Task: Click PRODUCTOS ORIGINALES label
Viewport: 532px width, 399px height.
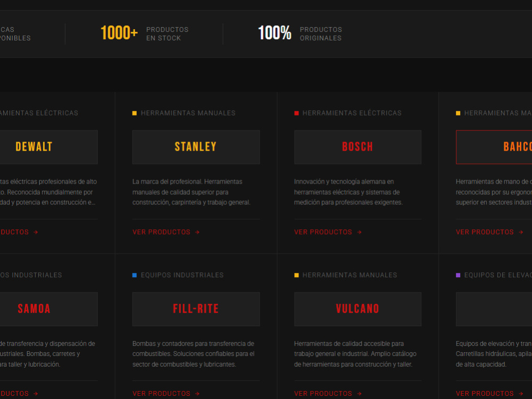Action: (x=321, y=34)
